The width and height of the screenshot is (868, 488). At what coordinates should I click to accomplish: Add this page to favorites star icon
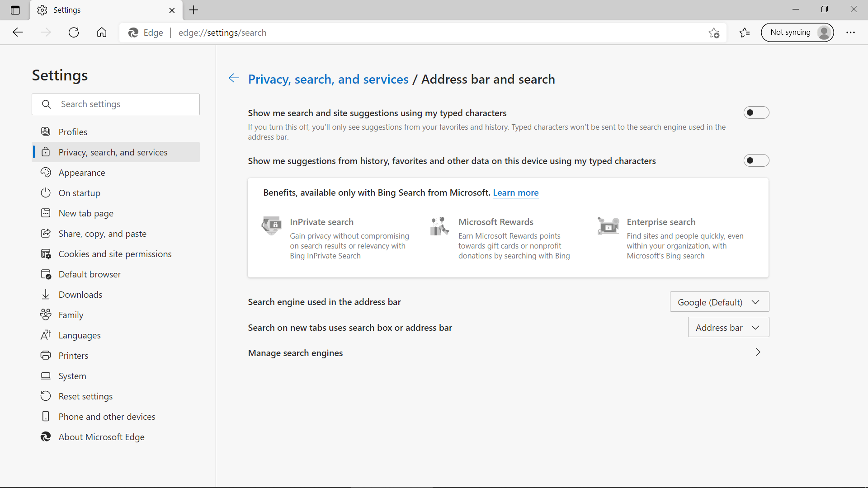tap(714, 33)
